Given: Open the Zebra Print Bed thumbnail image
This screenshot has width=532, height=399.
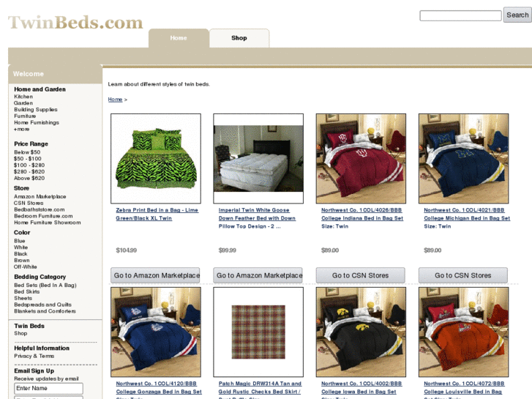Looking at the screenshot, I should (156, 159).
